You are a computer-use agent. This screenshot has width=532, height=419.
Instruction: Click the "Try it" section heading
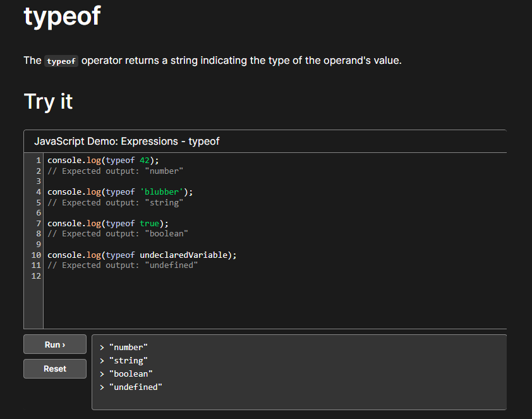(x=48, y=101)
